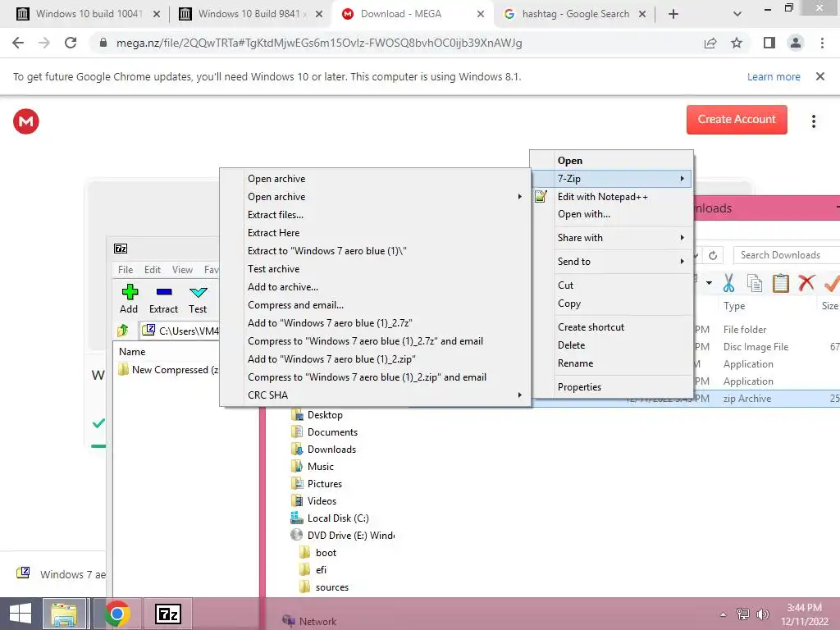Click File Explorer taskbar icon
Screen dimensions: 840x630
tap(64, 614)
